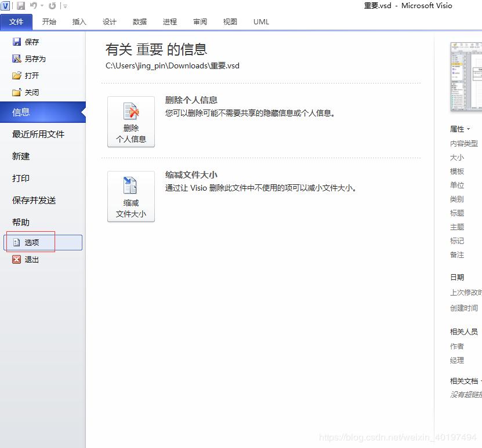
Task: Switch to the UML ribbon tab
Action: [x=260, y=21]
